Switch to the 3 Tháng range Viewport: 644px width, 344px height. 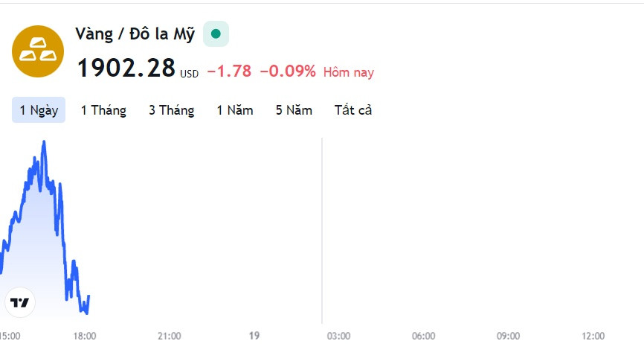(x=171, y=109)
